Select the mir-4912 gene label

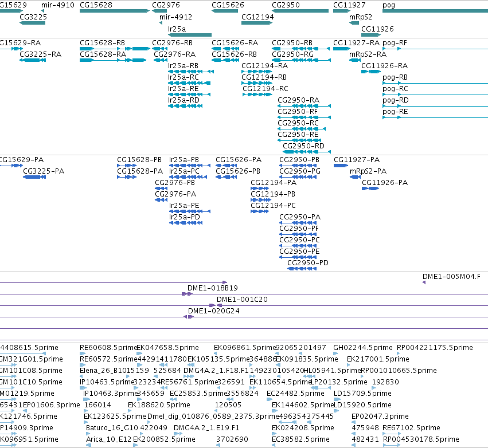tap(175, 17)
